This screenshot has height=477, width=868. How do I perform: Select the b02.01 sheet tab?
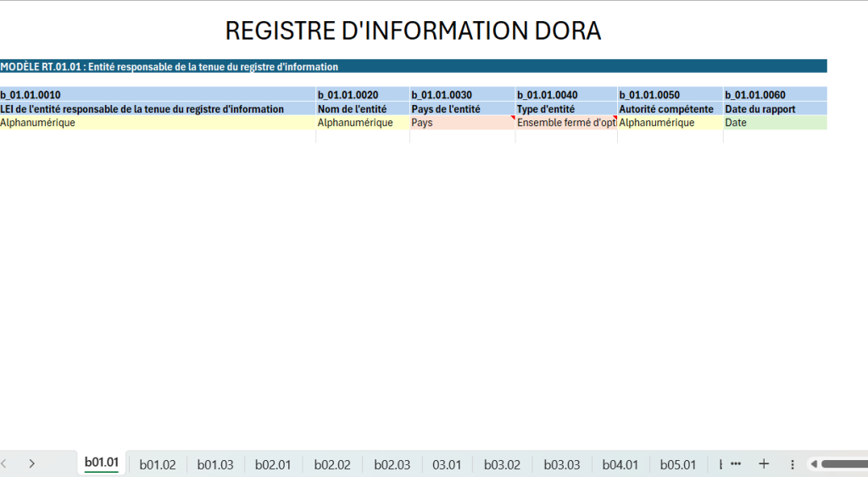coord(273,464)
